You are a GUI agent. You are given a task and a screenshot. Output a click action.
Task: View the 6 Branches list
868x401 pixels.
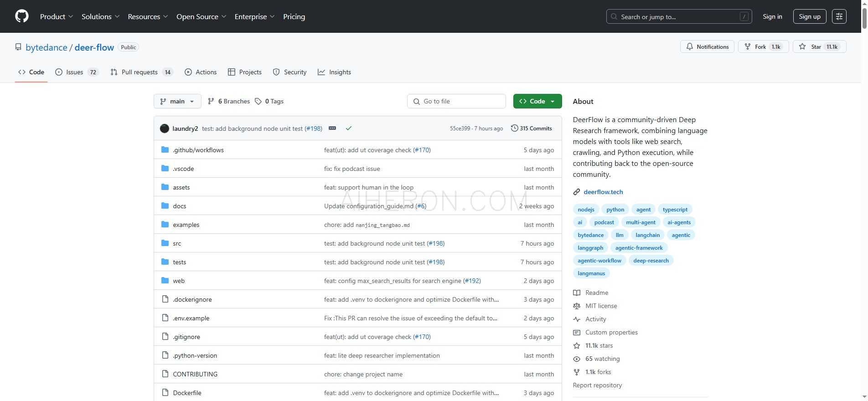tap(229, 101)
